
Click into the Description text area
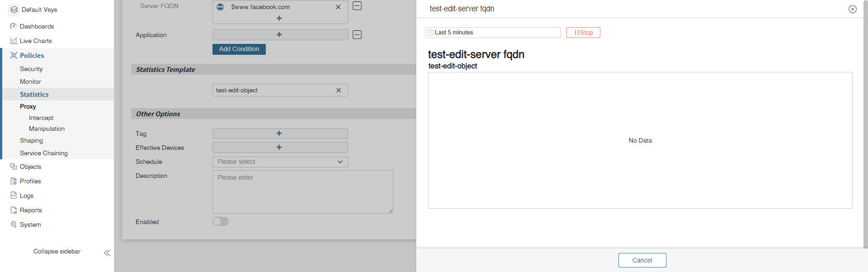point(302,191)
